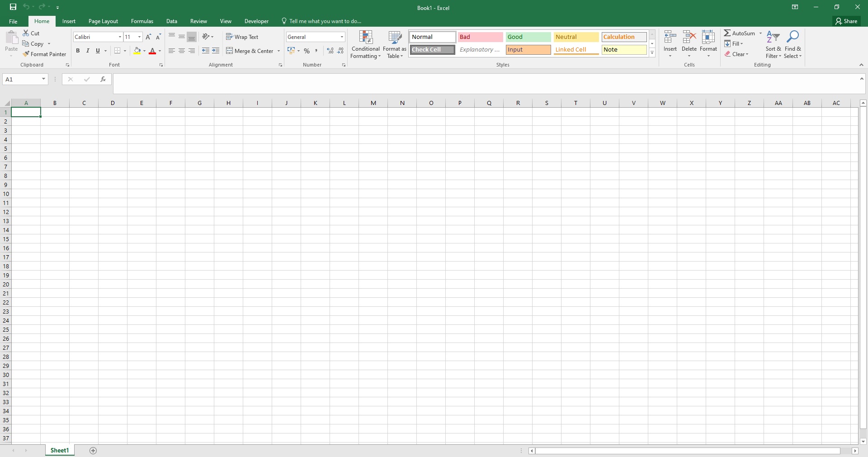Add a new sheet with plus button
868x457 pixels.
(x=93, y=450)
